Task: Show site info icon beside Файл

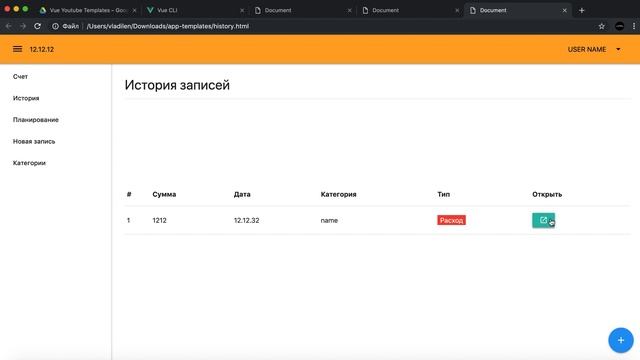Action: [x=55, y=26]
